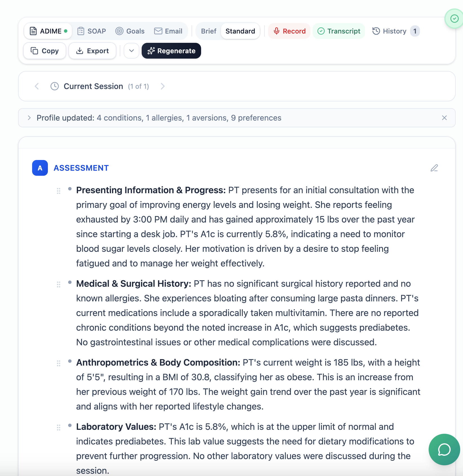Select drag handle beside Anthropometrics & Body Composition
The image size is (463, 476).
(x=59, y=363)
